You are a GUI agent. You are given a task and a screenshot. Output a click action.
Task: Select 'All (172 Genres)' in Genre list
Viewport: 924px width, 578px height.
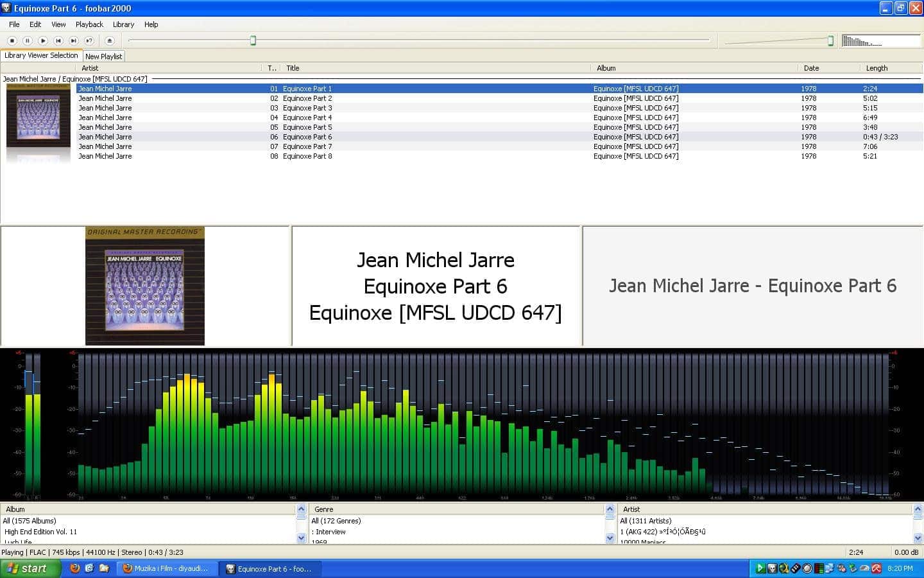(336, 521)
